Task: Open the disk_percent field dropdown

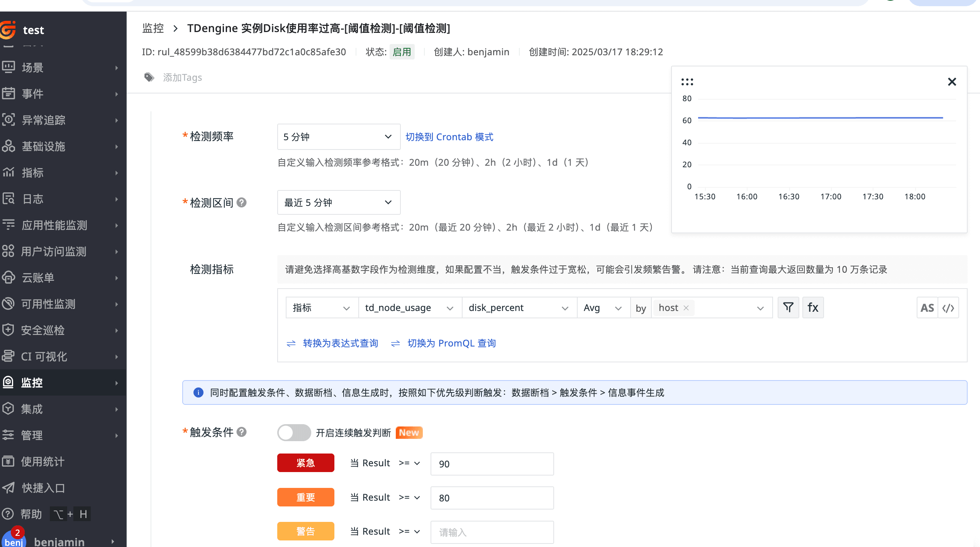Action: pyautogui.click(x=519, y=307)
